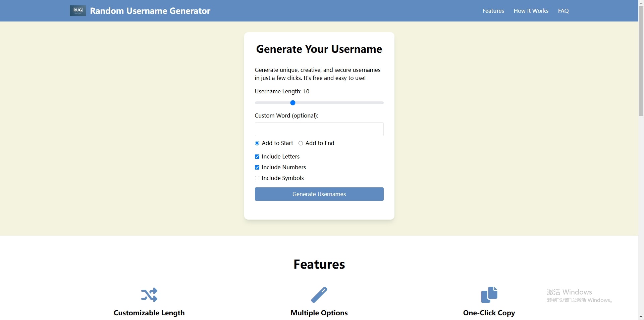Screen dimensions: 644x320
Task: Click the Include Numbers label text
Action: (x=284, y=167)
